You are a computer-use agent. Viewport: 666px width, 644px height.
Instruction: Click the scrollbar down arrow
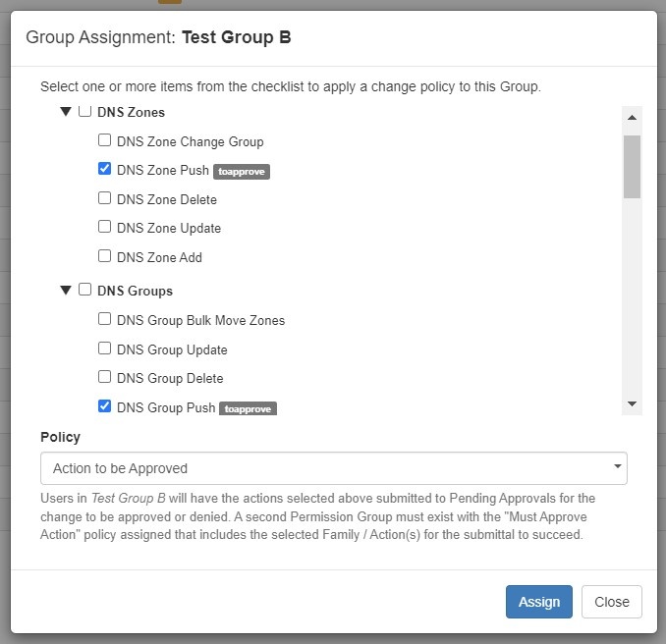[632, 403]
